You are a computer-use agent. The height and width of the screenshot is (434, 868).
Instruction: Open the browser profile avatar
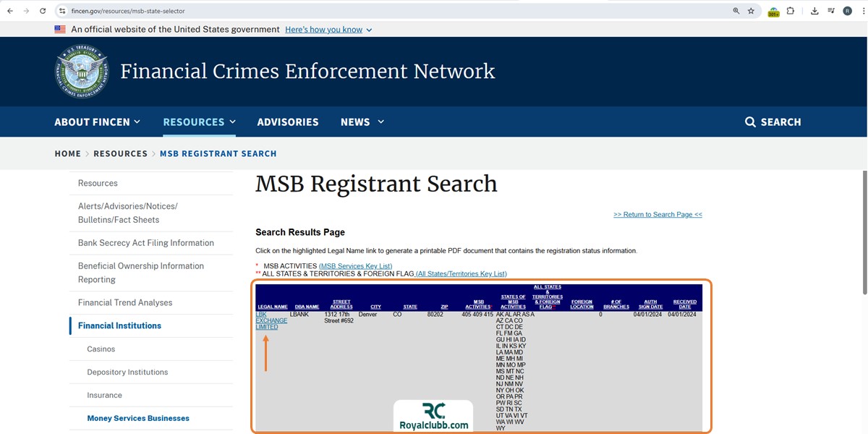(x=847, y=11)
